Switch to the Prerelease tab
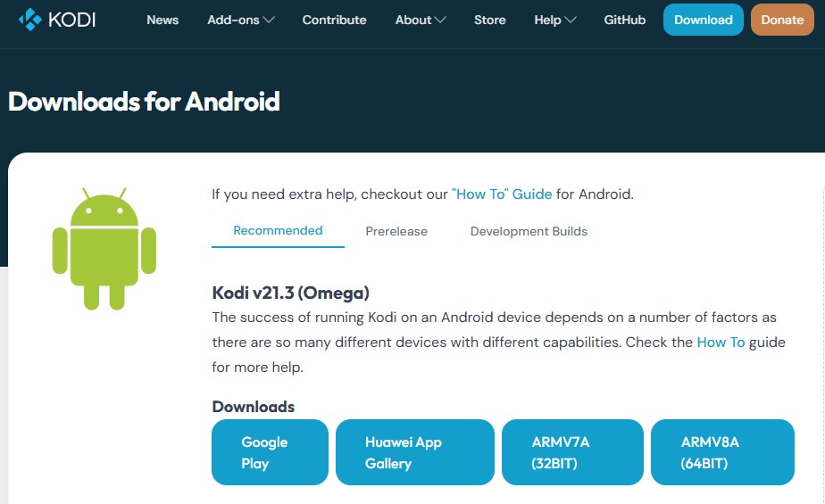 [396, 231]
